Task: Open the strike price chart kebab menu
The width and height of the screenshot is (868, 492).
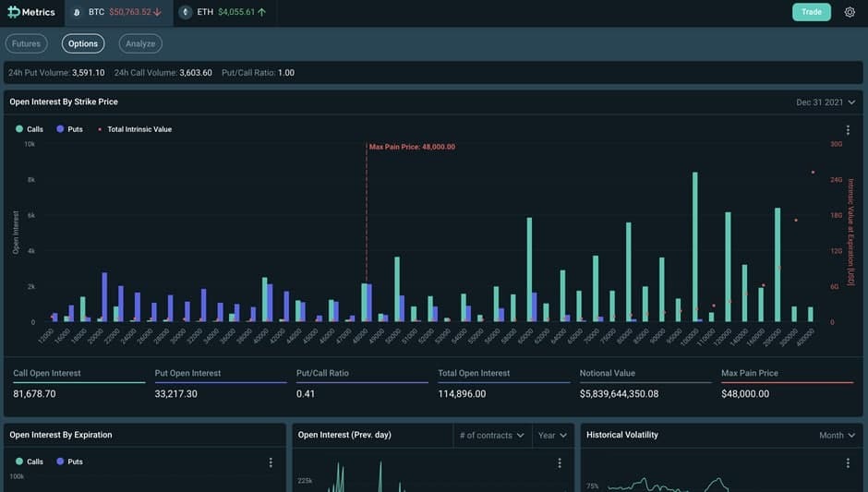Action: pos(848,130)
